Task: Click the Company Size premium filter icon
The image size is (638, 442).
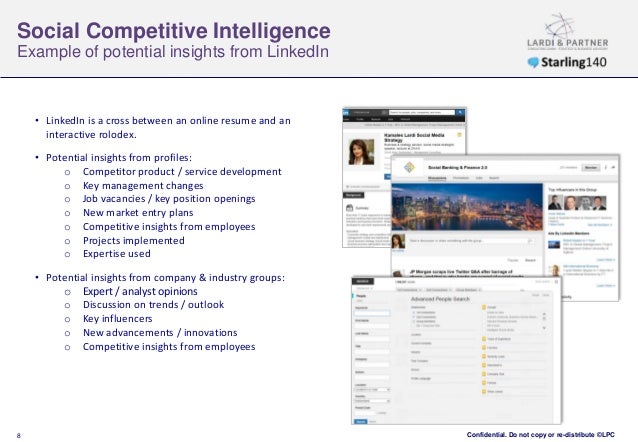Action: coord(484,374)
